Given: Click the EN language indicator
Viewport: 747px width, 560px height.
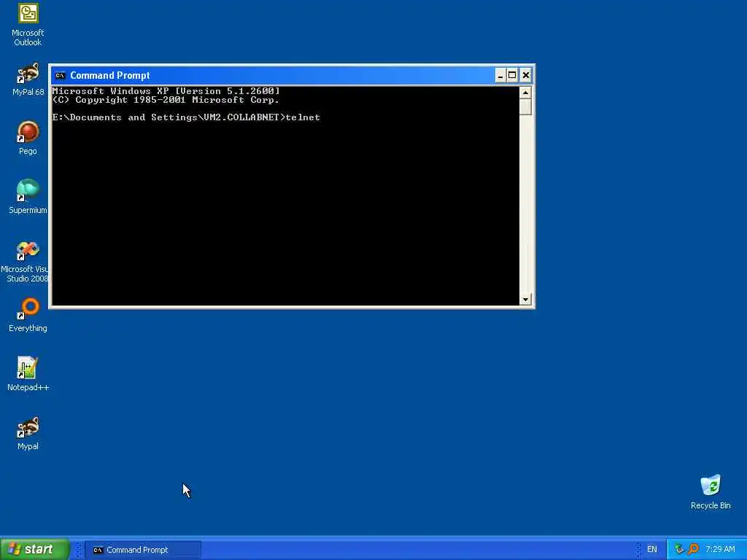Looking at the screenshot, I should (x=651, y=550).
